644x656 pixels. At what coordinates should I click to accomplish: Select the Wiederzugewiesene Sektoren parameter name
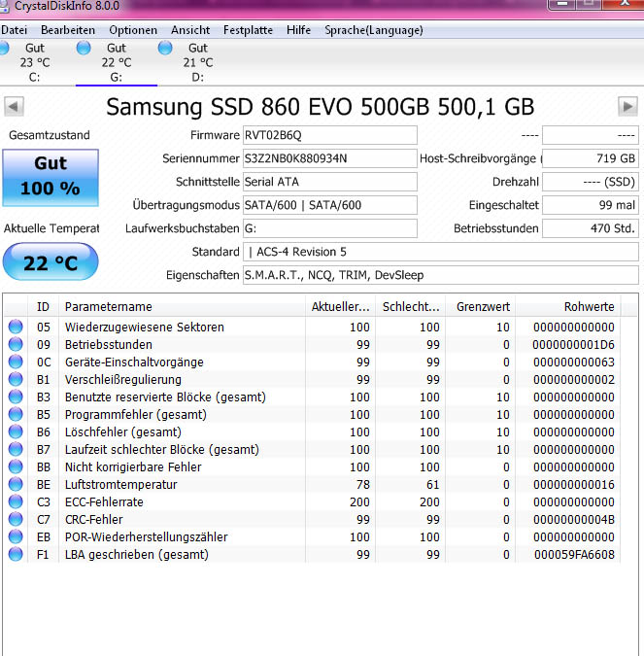pos(145,327)
